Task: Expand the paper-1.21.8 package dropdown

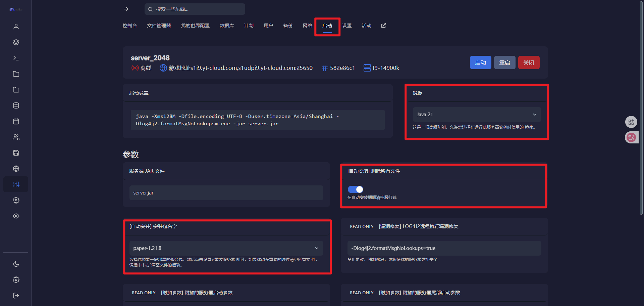Action: tap(226, 248)
